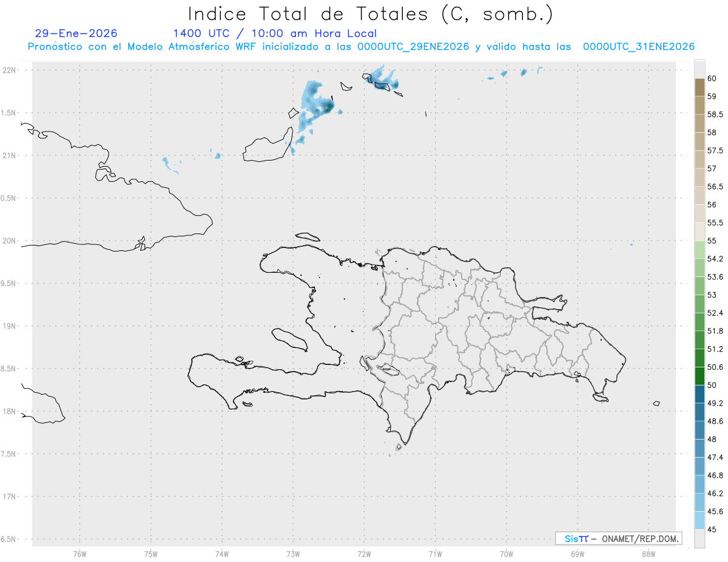Click the colorbar value label '59'
The width and height of the screenshot is (728, 562).
[x=712, y=96]
